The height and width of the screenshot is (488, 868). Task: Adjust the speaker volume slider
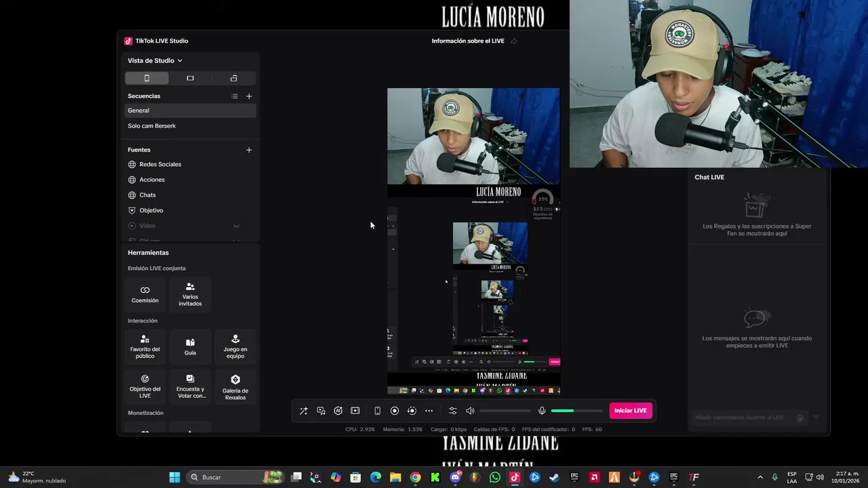[x=505, y=411]
